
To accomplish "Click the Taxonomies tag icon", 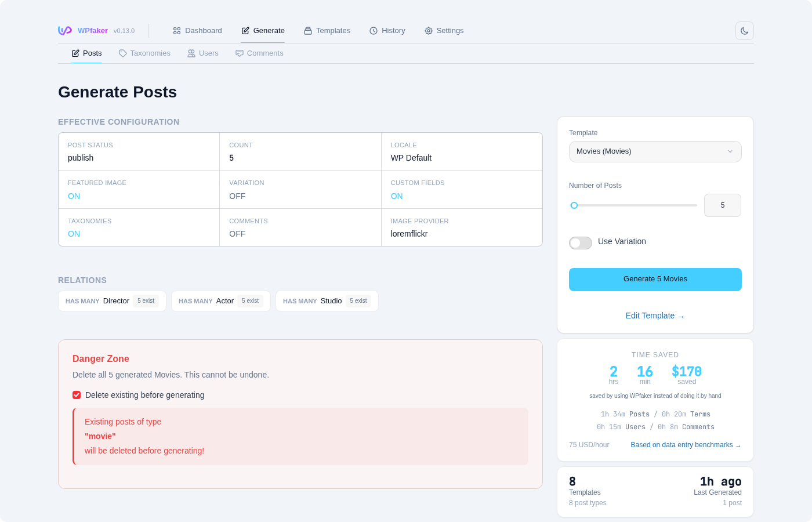I will pos(122,53).
